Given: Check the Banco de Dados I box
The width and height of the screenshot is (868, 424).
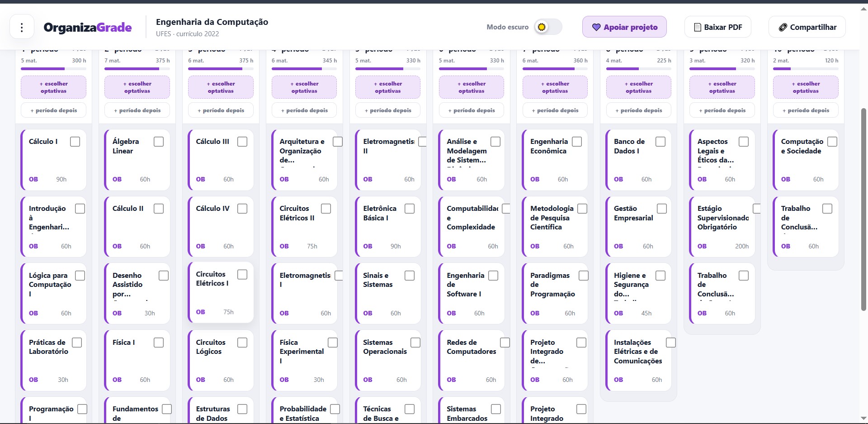Looking at the screenshot, I should coord(660,142).
